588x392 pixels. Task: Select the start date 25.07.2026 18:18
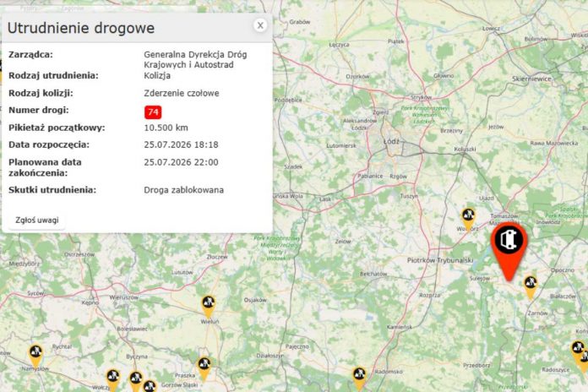[181, 144]
